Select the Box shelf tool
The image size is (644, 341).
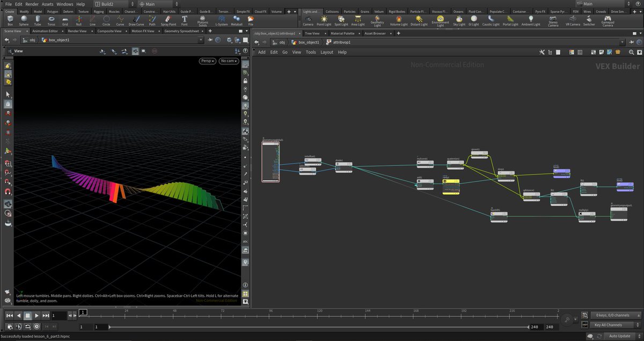(x=10, y=20)
